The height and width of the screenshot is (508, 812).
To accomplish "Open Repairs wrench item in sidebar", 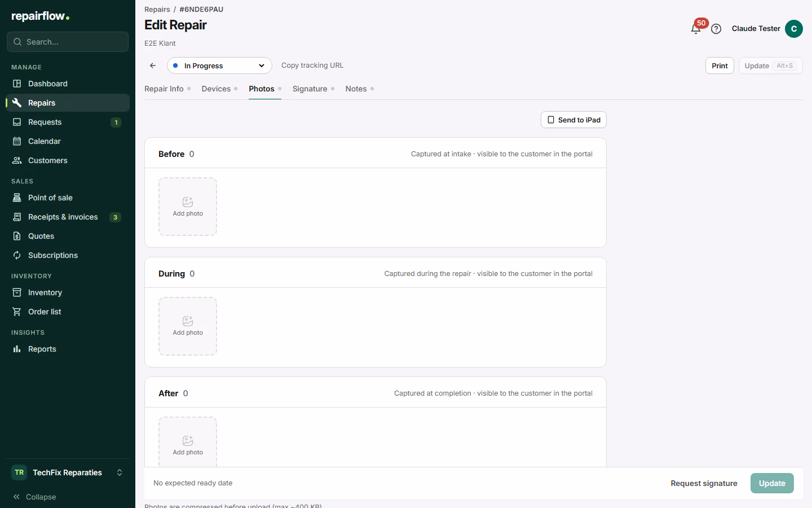I will coord(68,103).
